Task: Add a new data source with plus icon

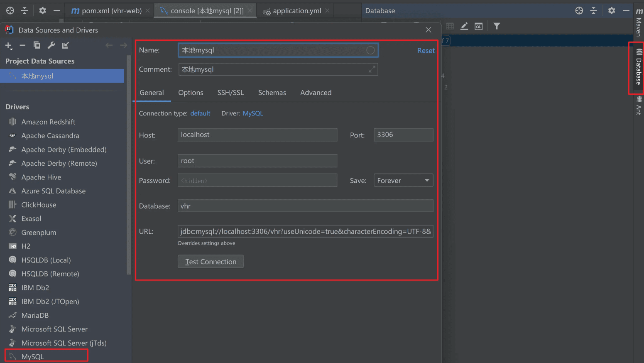Action: [x=9, y=45]
